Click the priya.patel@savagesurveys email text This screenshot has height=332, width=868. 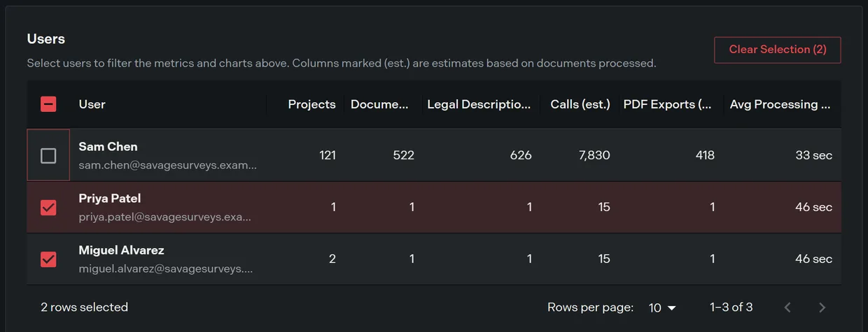pos(165,217)
